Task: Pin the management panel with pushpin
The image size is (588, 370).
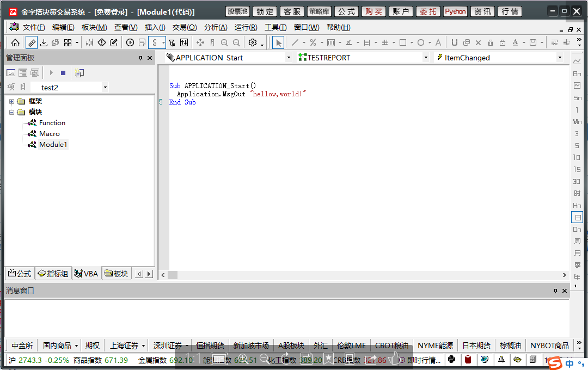Action: (x=140, y=58)
